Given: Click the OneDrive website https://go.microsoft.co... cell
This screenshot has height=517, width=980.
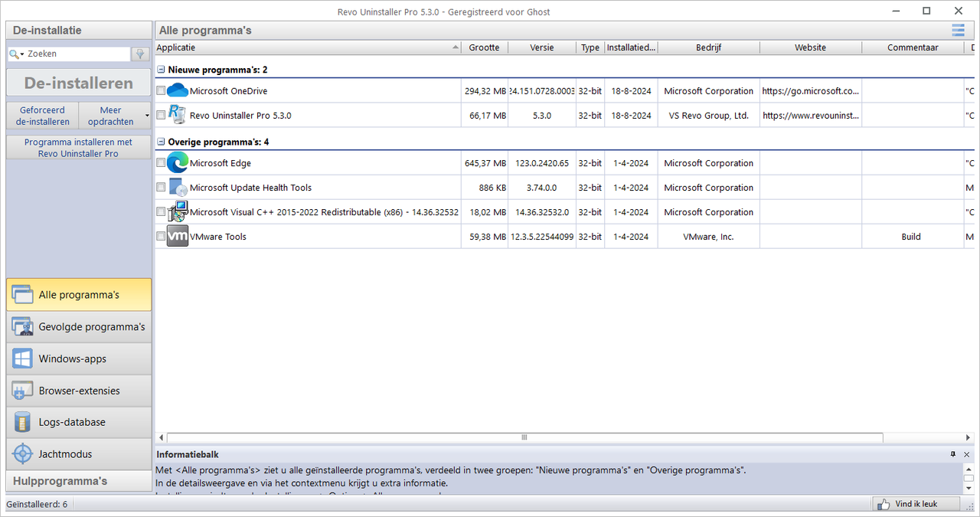Looking at the screenshot, I should coord(811,91).
